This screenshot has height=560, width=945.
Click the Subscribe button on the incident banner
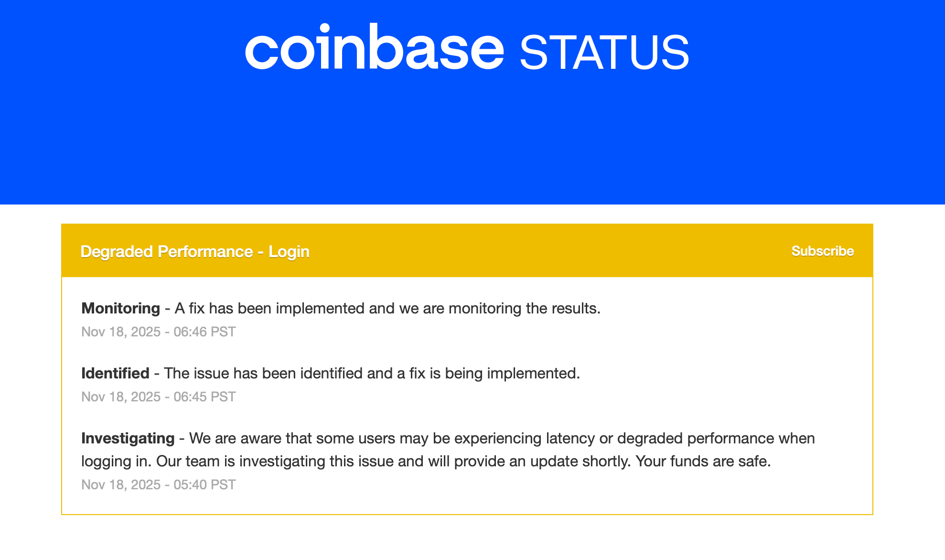tap(823, 251)
